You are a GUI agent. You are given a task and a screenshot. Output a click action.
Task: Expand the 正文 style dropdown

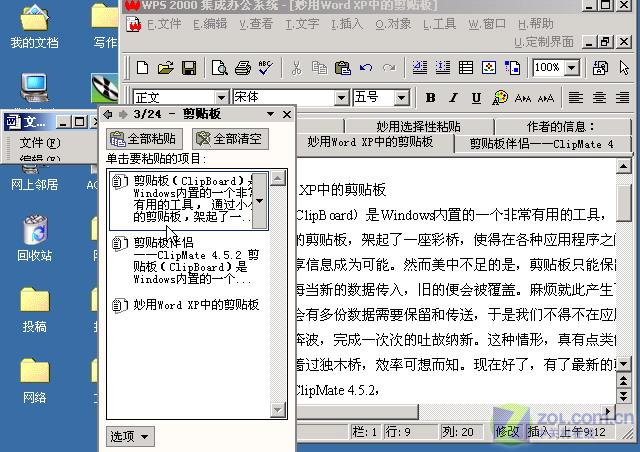222,98
